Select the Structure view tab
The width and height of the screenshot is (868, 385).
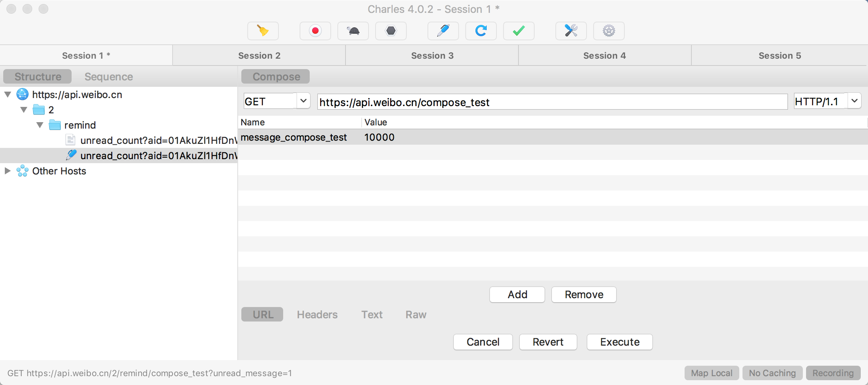pos(37,76)
